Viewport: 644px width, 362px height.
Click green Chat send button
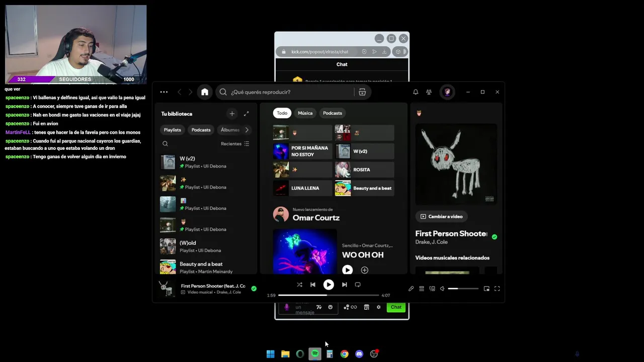click(396, 307)
